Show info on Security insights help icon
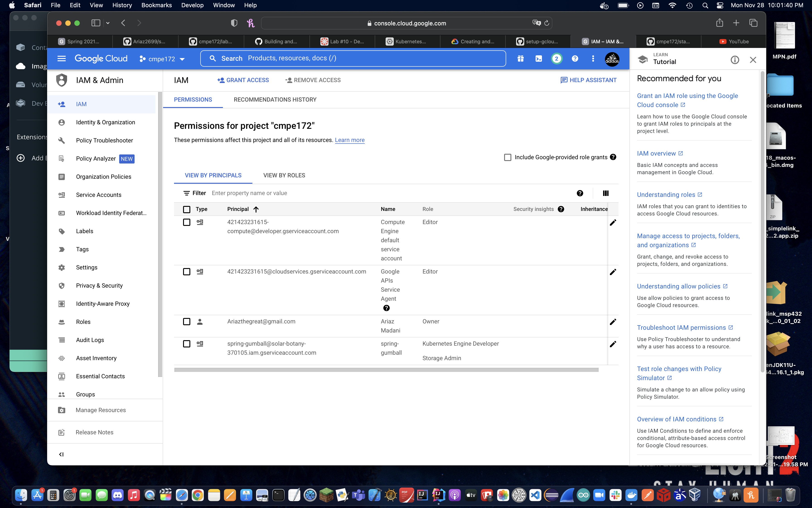The width and height of the screenshot is (812, 508). click(x=561, y=209)
